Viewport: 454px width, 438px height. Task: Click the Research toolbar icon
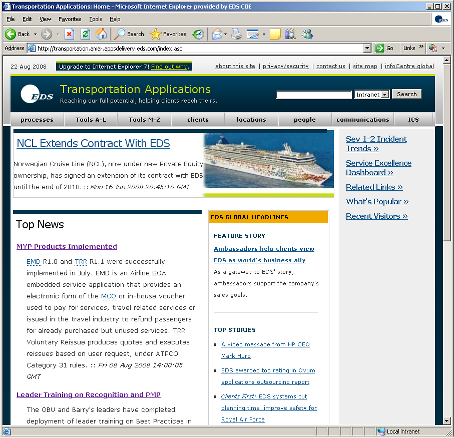[x=291, y=34]
